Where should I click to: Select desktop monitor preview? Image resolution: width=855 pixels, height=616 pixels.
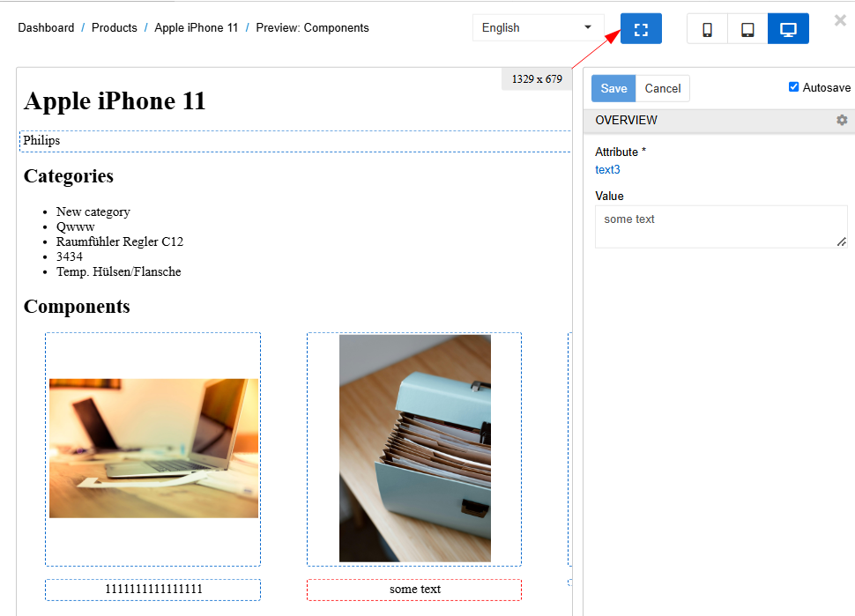(x=788, y=29)
